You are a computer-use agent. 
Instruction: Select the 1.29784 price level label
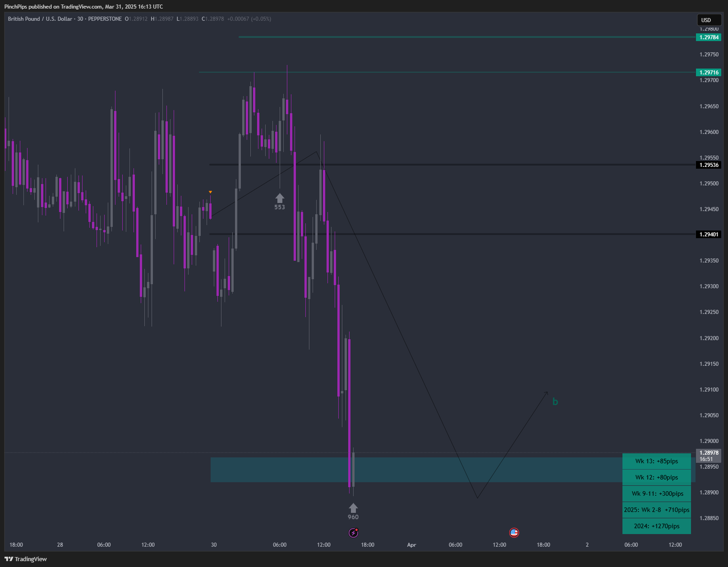[x=709, y=37]
